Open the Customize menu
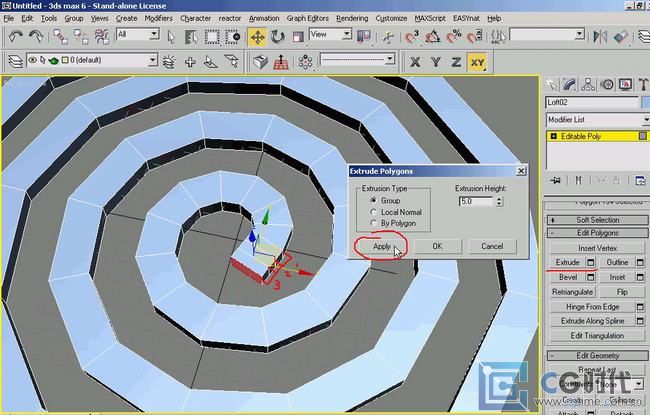Image resolution: width=650 pixels, height=415 pixels. [391, 18]
